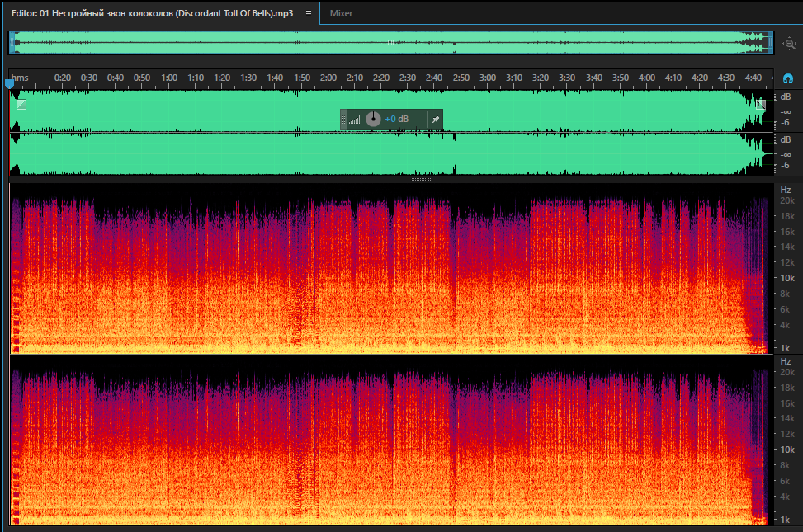Click the 1:30 mark on the ruler
Screen dimensions: 803x532
click(x=248, y=78)
